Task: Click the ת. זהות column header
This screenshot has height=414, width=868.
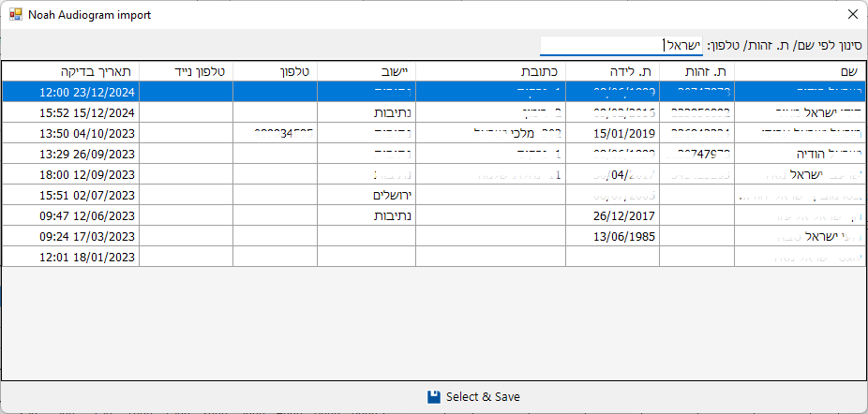Action: pyautogui.click(x=696, y=71)
